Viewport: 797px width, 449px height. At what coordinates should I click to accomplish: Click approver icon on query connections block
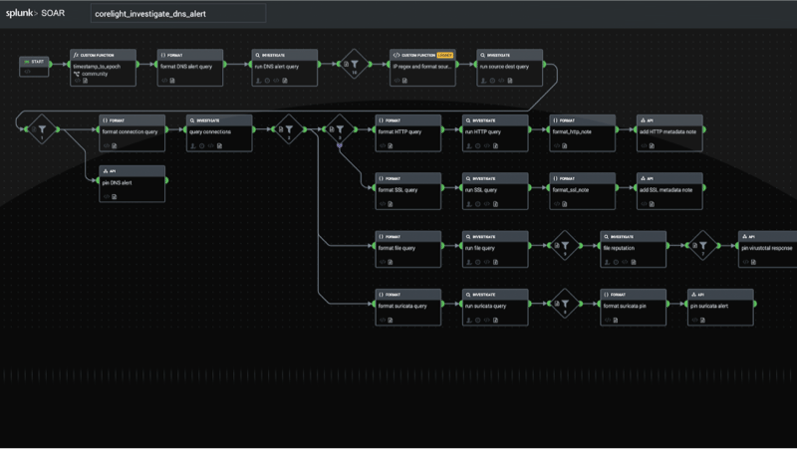193,146
